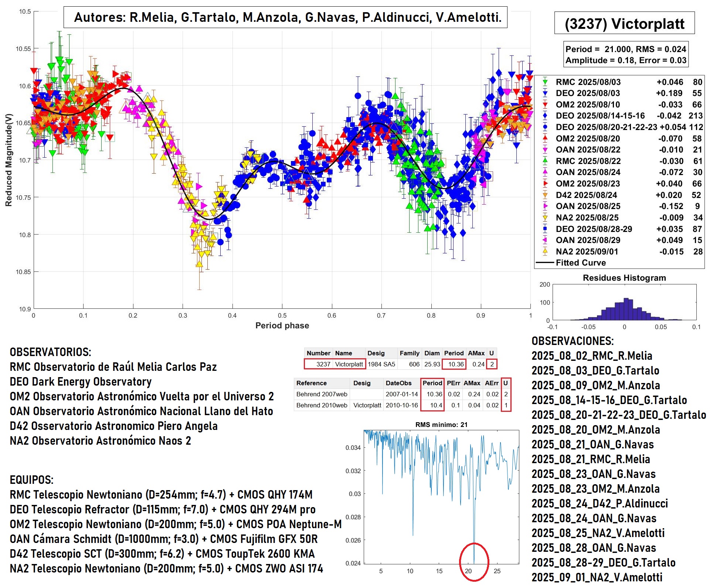Screen dimensions: 713x588
Task: Click the magenta triangle marker for OAN 2025/08/22
Action: pyautogui.click(x=545, y=150)
